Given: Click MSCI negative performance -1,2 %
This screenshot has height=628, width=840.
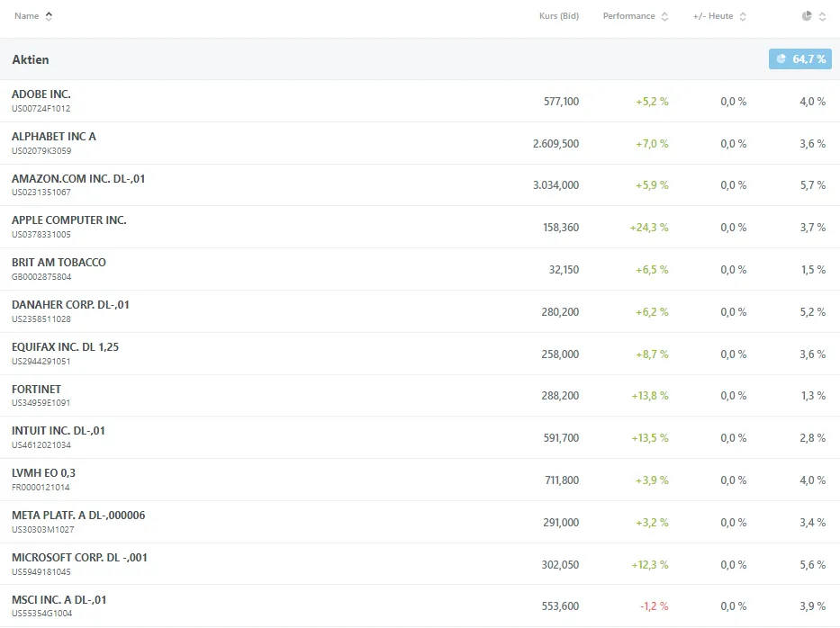Looking at the screenshot, I should [655, 606].
